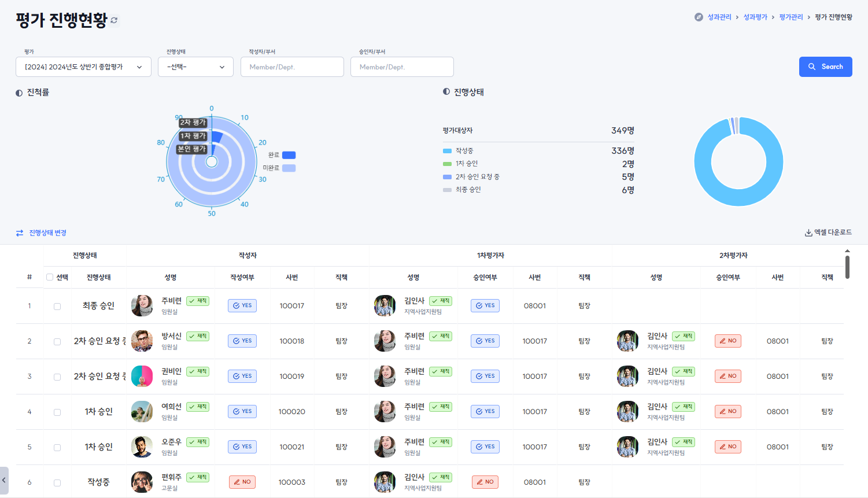868x498 pixels.
Task: Click the compass icon in breadcrumb
Action: [x=699, y=17]
